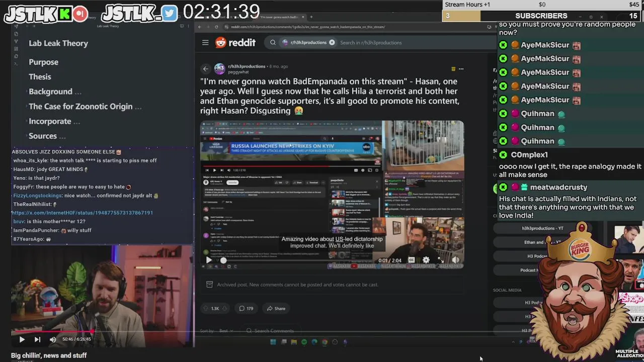Select the Thesis heading in notes
This screenshot has width=644, height=362.
tap(40, 77)
